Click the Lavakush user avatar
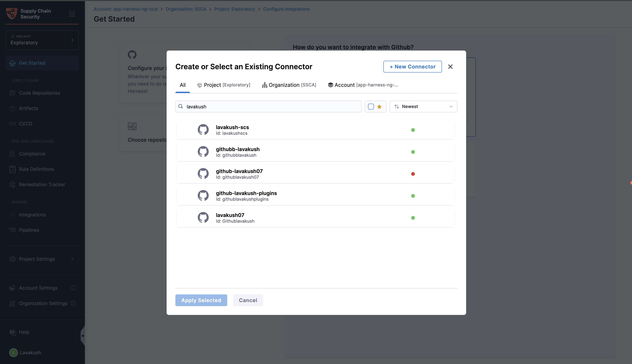The width and height of the screenshot is (632, 364). 14,352
